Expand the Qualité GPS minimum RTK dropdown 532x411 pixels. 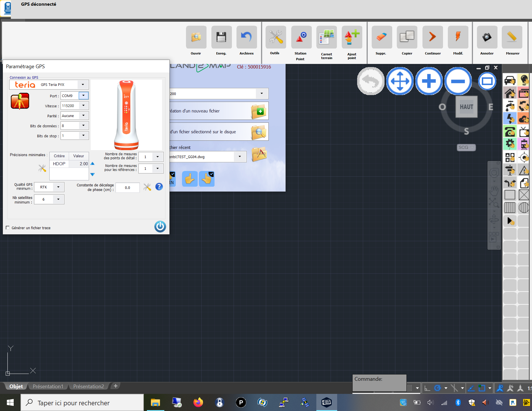tap(58, 187)
